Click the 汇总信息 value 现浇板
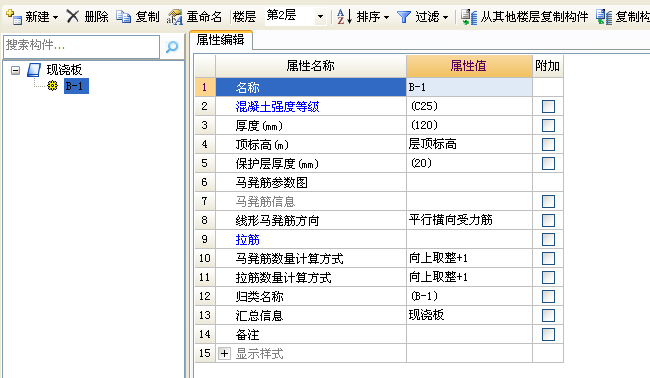650x378 pixels. pos(469,315)
